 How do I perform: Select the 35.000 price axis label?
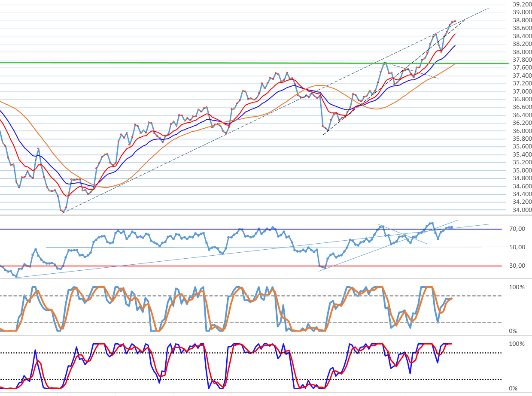pyautogui.click(x=523, y=170)
